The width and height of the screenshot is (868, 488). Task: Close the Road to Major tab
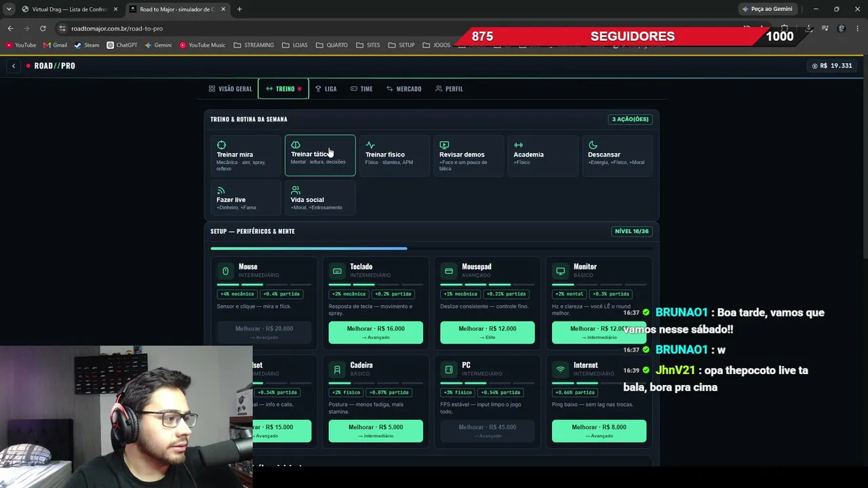coord(223,9)
